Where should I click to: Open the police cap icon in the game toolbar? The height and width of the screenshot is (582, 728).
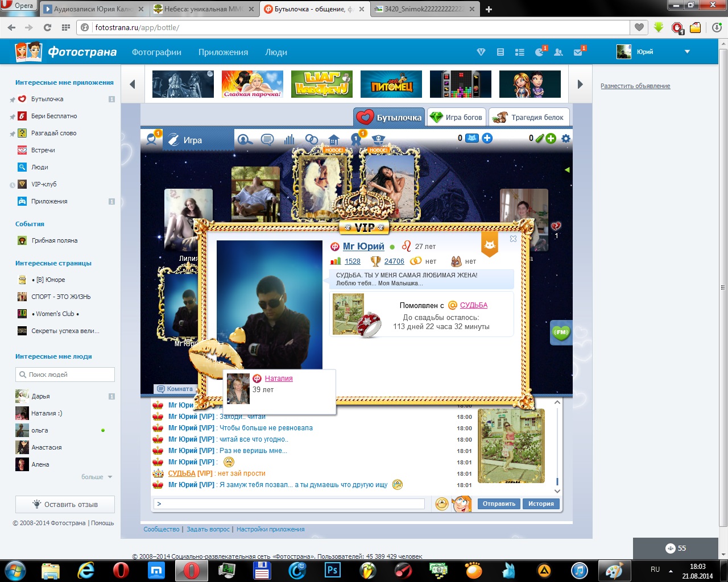tap(379, 139)
